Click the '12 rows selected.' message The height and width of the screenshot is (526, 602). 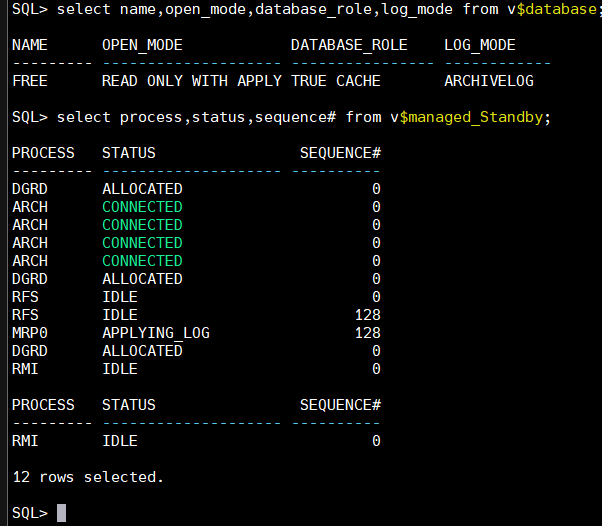(x=88, y=477)
